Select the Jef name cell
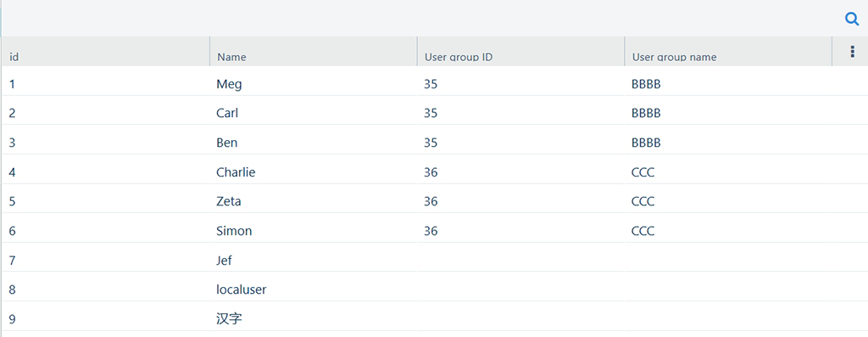Screen dimensions: 868x337 314,260
